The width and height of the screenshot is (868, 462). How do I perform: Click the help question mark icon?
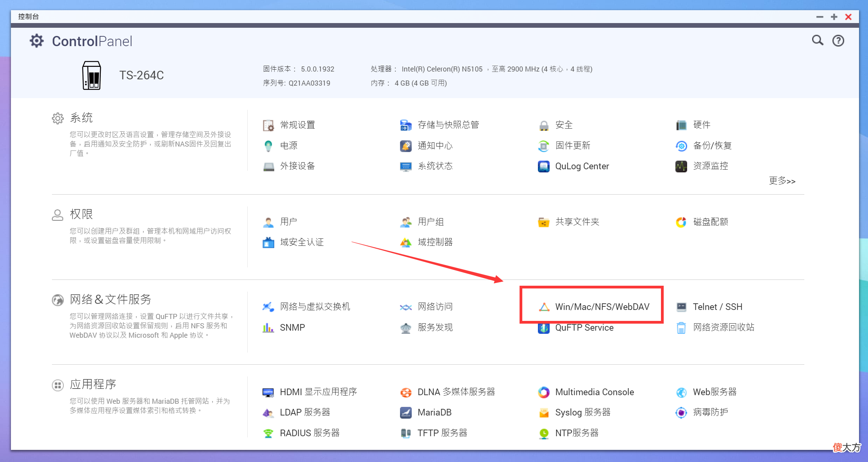pos(838,41)
